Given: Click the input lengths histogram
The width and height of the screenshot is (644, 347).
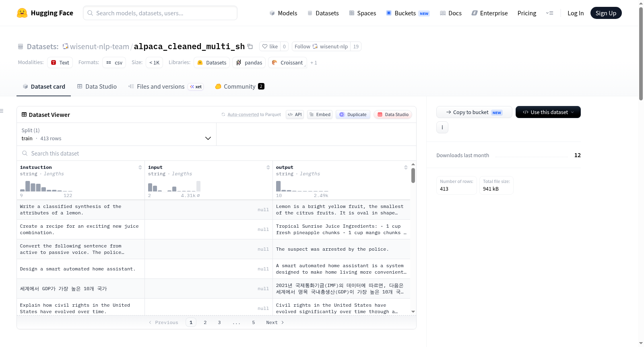Looking at the screenshot, I should coord(174,186).
